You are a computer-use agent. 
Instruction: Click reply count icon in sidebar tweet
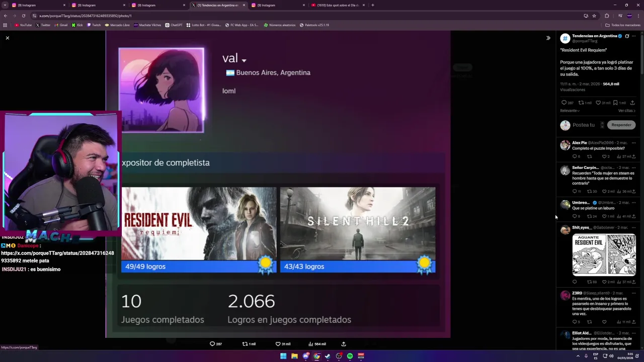564,103
